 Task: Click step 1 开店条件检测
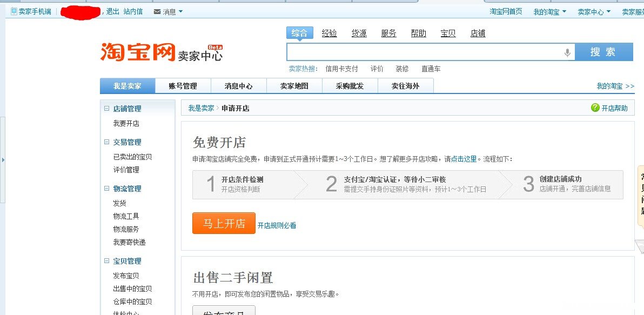243,179
